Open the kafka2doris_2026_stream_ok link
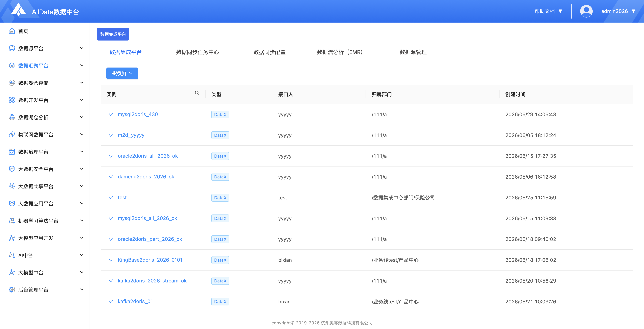 click(x=152, y=281)
